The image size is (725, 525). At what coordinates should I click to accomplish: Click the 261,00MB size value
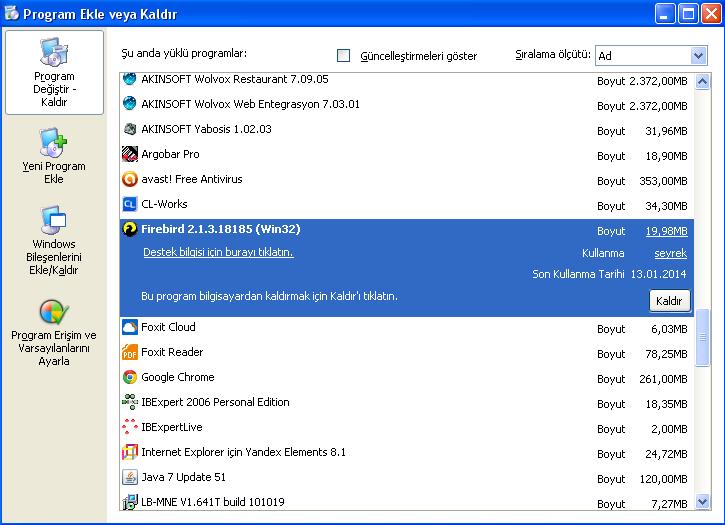pos(663,379)
